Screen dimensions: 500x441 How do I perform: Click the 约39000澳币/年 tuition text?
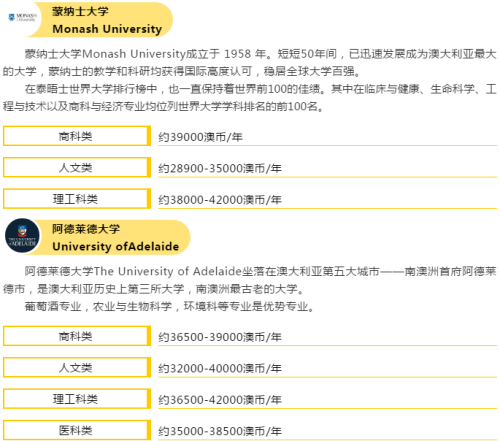(x=200, y=137)
